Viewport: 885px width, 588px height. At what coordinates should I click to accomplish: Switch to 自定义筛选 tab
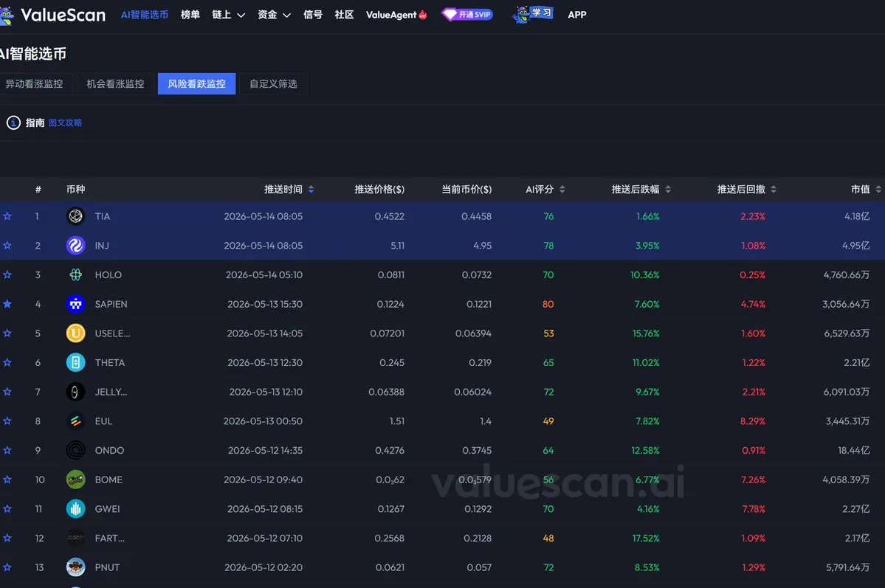[273, 83]
